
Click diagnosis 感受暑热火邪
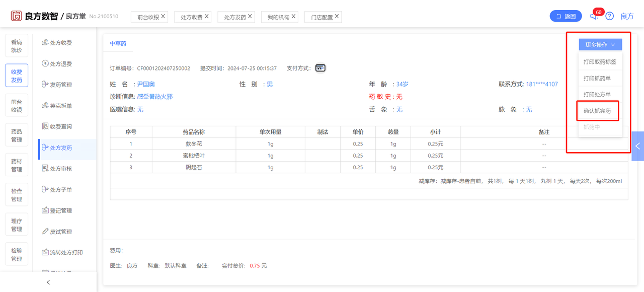tap(155, 96)
